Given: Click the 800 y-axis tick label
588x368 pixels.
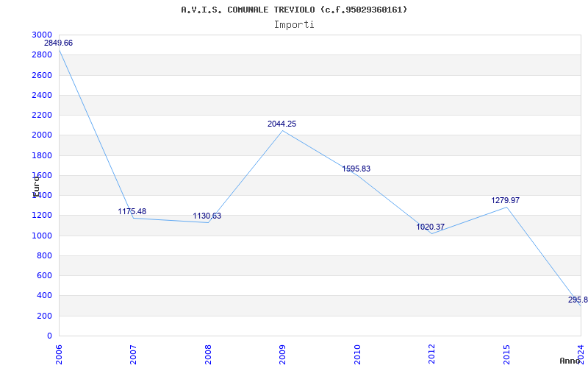Looking at the screenshot, I should pos(45,255).
